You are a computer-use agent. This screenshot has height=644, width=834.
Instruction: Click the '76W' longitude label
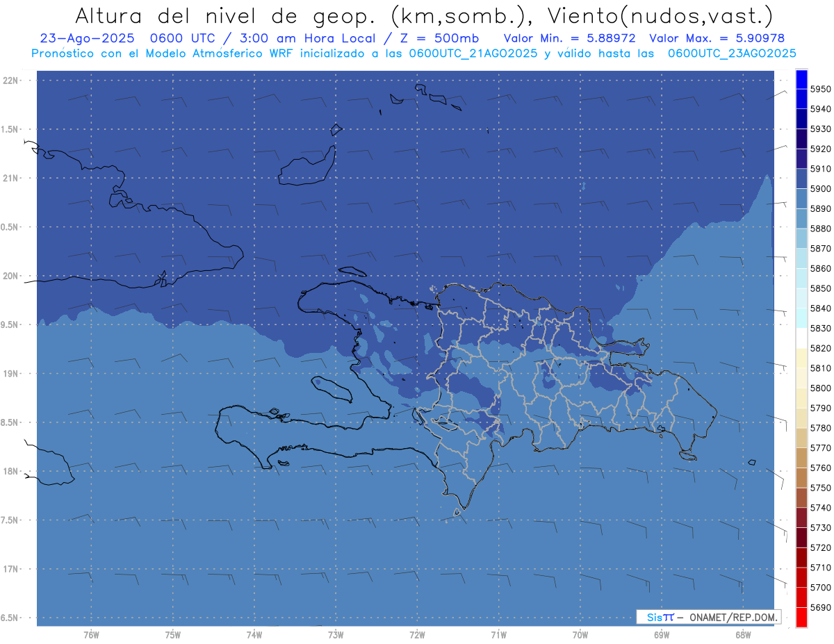tap(91, 635)
